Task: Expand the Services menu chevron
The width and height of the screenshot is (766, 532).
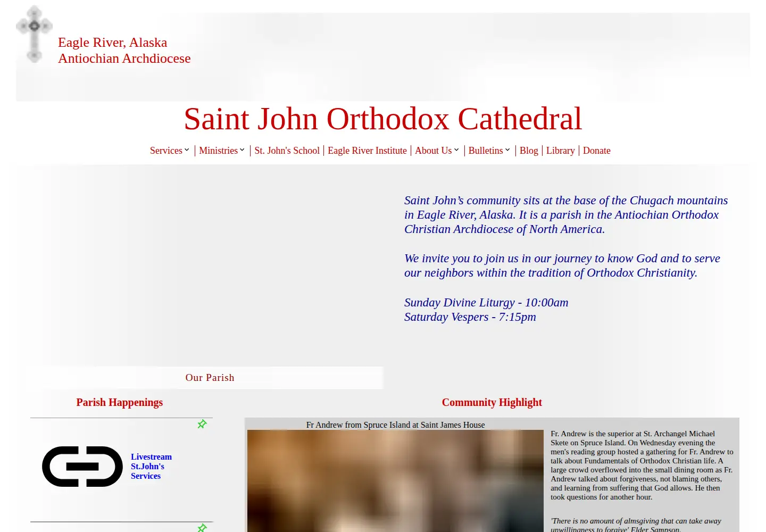Action: pyautogui.click(x=187, y=150)
